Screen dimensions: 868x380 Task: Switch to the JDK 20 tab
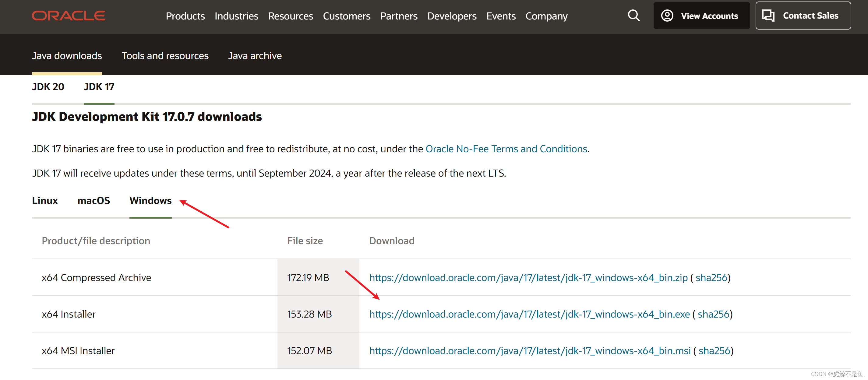click(48, 87)
